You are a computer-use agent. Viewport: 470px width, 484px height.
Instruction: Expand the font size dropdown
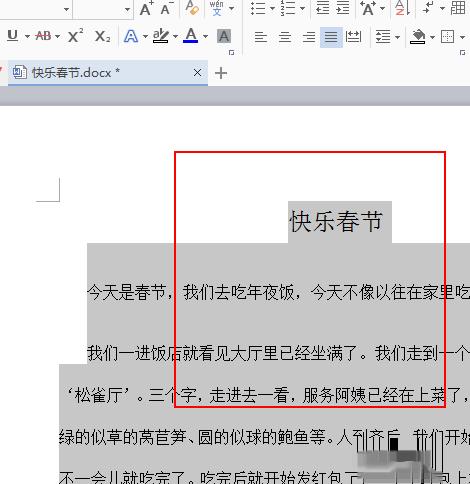(x=127, y=9)
